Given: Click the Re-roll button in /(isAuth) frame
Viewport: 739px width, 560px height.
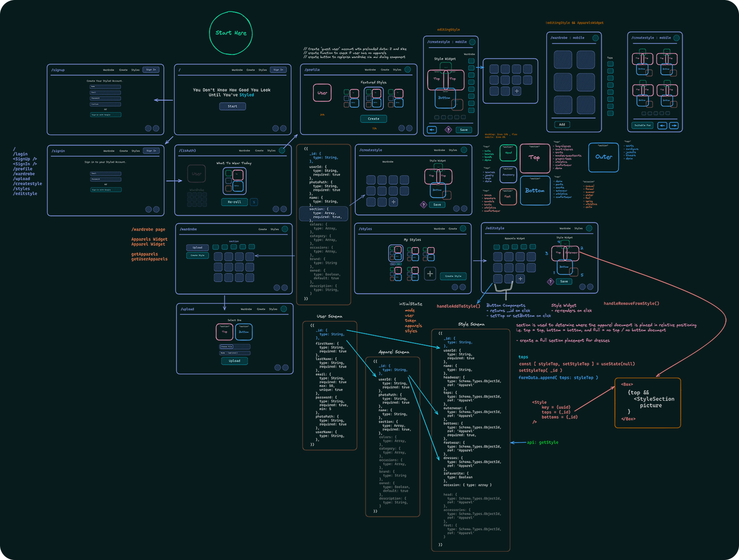Looking at the screenshot, I should click(x=234, y=202).
